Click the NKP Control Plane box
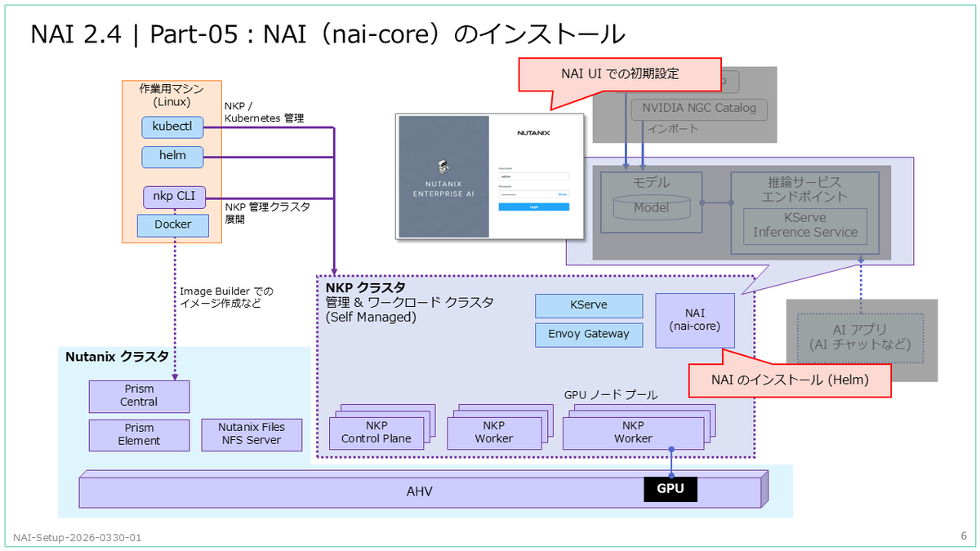Image resolution: width=980 pixels, height=551 pixels. pyautogui.click(x=376, y=433)
